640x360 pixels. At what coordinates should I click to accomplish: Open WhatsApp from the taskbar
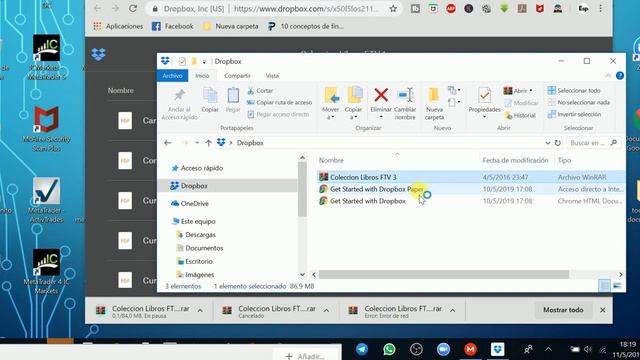pyautogui.click(x=389, y=349)
